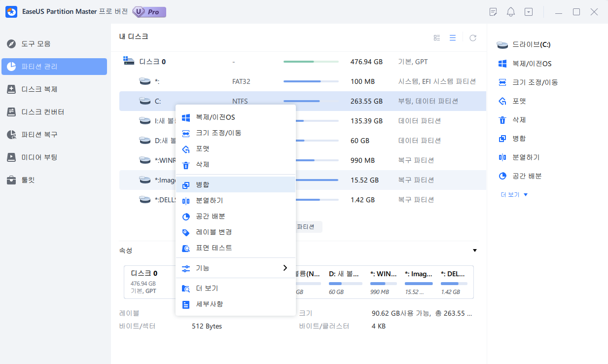608x364 pixels.
Task: Select the 1.42 GB DELL partition row
Action: tap(302, 200)
